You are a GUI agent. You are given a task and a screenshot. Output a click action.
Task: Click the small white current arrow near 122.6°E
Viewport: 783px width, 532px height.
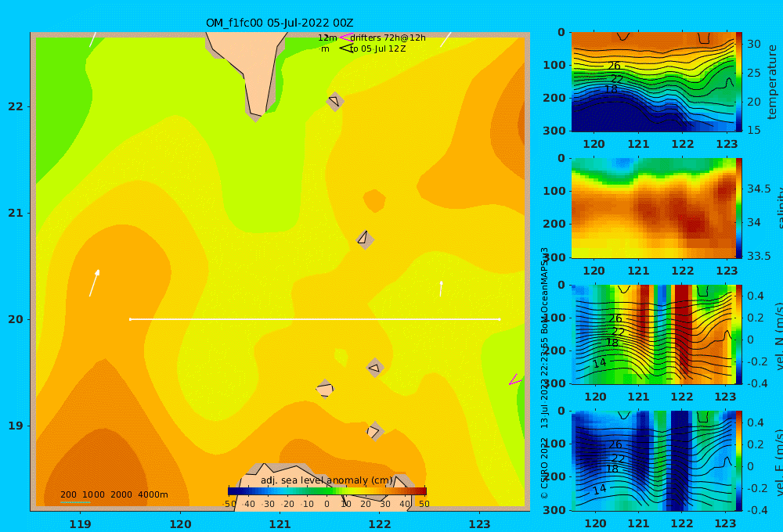click(x=441, y=289)
